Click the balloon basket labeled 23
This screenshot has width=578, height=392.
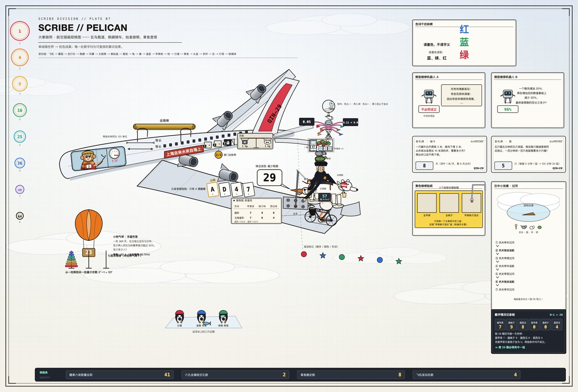point(89,253)
